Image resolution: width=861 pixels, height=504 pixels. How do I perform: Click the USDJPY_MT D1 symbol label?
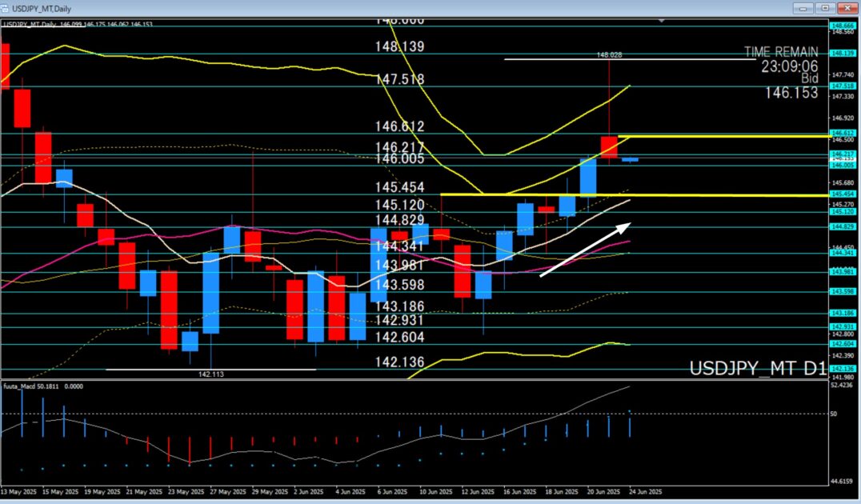(x=758, y=369)
